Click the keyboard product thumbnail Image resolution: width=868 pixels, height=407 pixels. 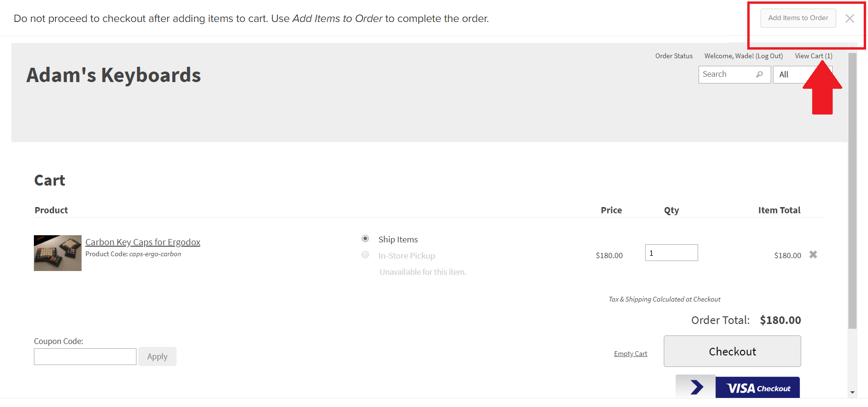57,253
